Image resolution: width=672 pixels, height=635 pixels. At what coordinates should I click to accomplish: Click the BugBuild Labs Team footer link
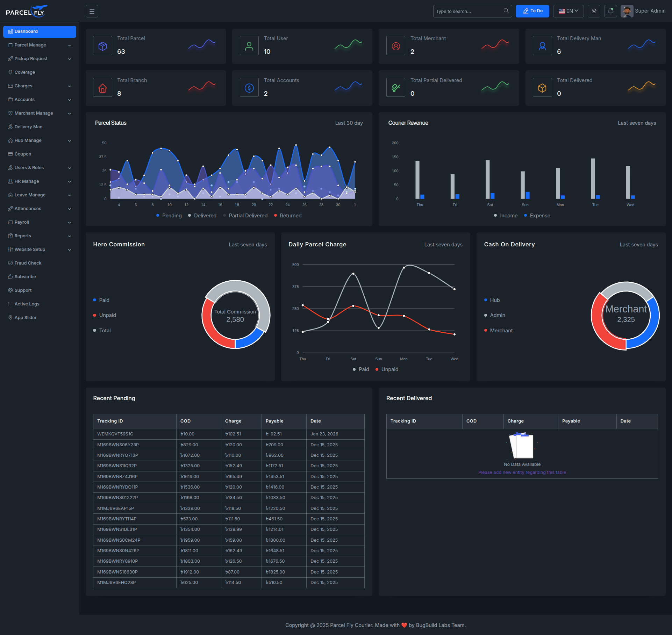[440, 625]
